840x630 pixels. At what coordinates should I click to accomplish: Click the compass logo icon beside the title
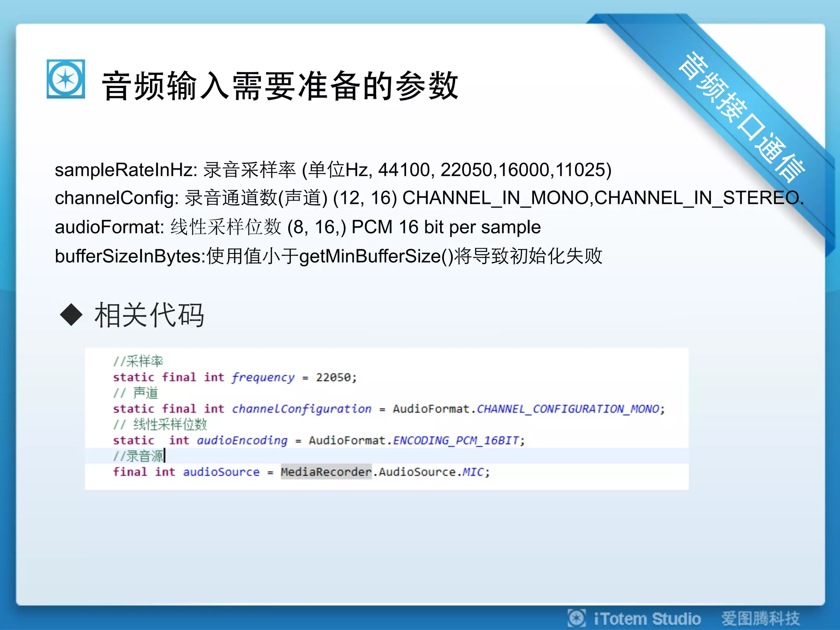(x=66, y=79)
